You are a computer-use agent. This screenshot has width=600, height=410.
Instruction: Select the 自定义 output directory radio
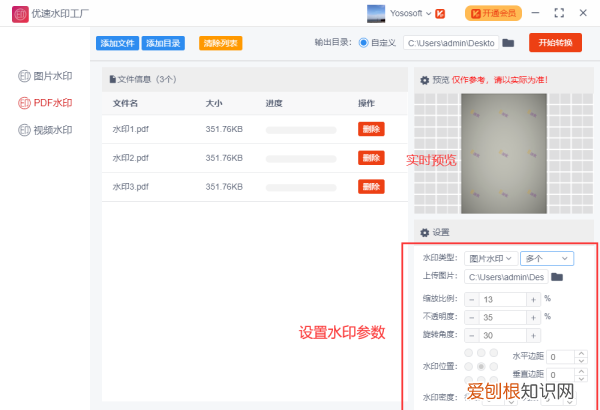pyautogui.click(x=363, y=43)
